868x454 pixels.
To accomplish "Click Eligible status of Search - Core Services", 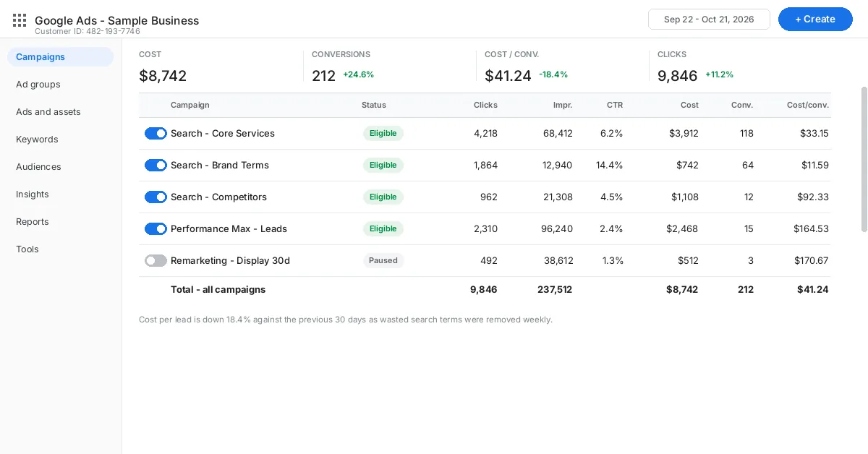I will coord(383,133).
